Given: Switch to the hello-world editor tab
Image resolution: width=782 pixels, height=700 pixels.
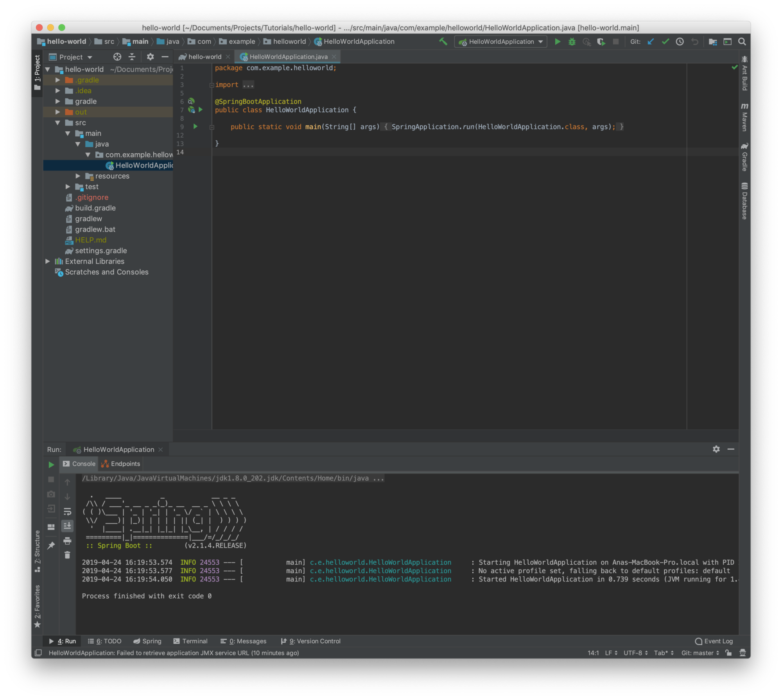Looking at the screenshot, I should coord(204,57).
